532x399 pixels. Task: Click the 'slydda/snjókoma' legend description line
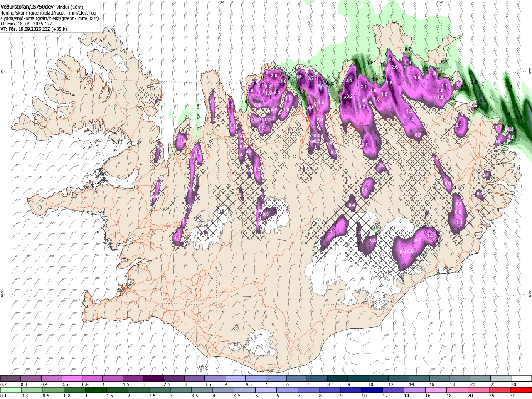click(x=49, y=18)
